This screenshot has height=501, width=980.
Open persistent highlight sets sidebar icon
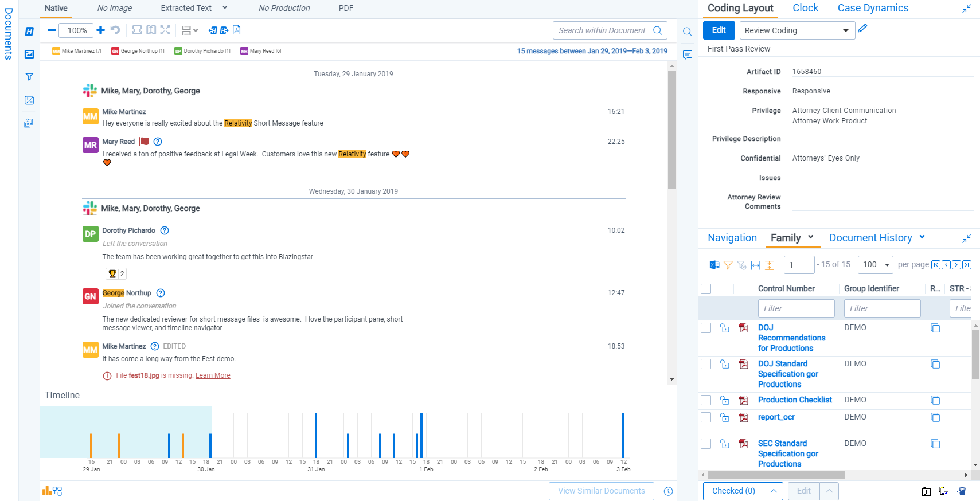(29, 32)
